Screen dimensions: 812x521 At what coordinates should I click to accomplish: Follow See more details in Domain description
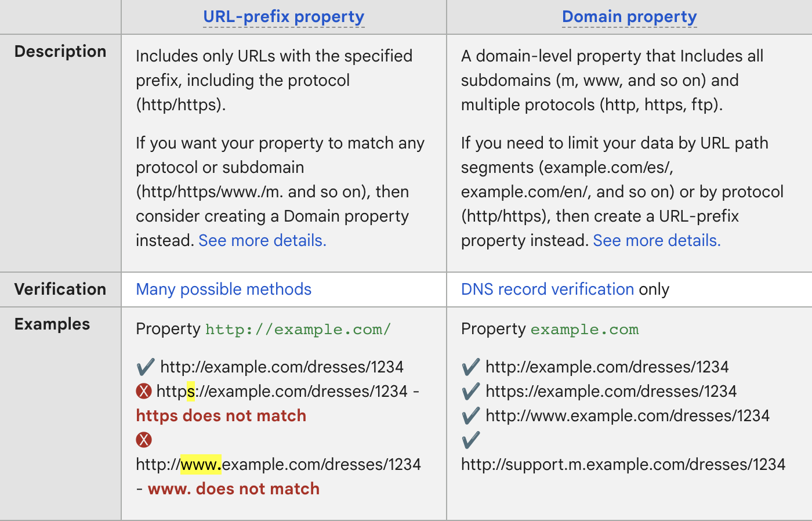[657, 241]
